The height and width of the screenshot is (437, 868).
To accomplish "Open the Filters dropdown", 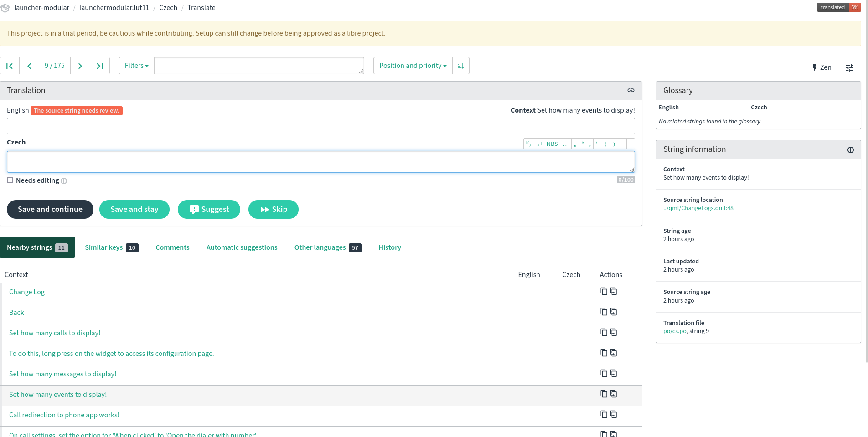I will click(137, 66).
